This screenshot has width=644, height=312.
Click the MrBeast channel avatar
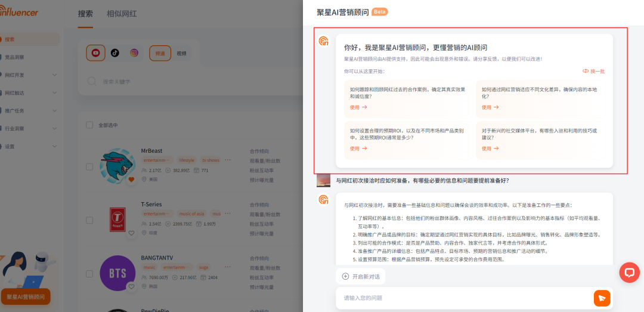tap(117, 166)
